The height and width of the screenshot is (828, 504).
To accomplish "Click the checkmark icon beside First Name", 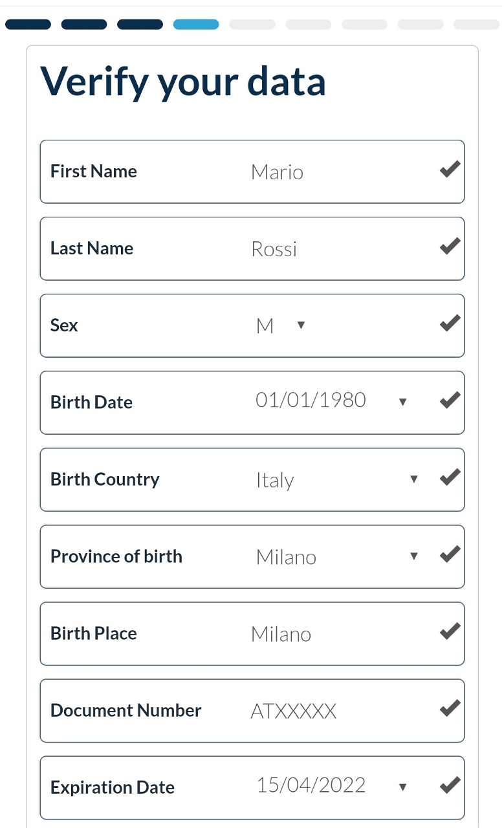I will (450, 170).
